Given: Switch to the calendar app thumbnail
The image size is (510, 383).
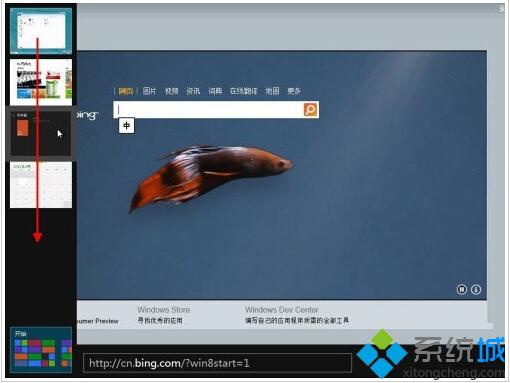Looking at the screenshot, I should [41, 185].
